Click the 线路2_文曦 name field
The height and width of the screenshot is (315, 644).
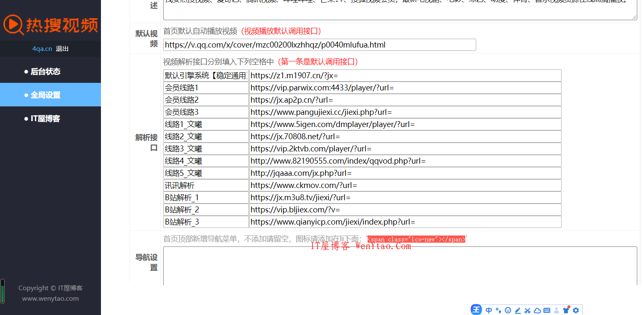pyautogui.click(x=206, y=137)
